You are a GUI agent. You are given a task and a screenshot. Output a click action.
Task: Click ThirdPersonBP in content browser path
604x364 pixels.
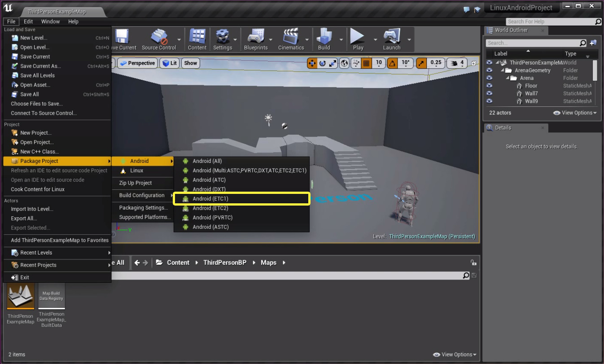tap(224, 263)
